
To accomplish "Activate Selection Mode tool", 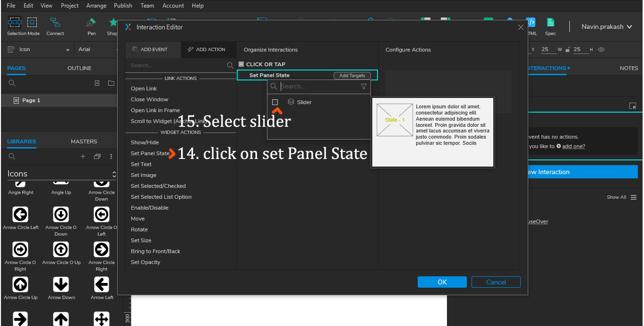I will (x=15, y=23).
